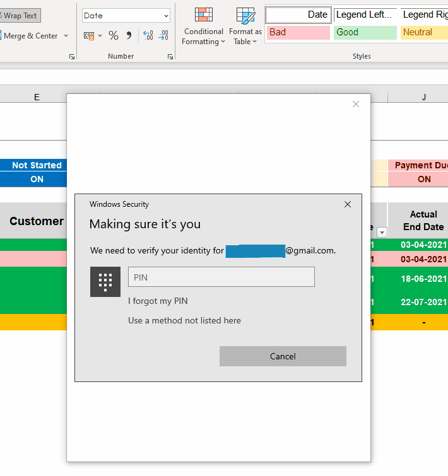Open the filter dropdown beside Actual End Date

[382, 233]
